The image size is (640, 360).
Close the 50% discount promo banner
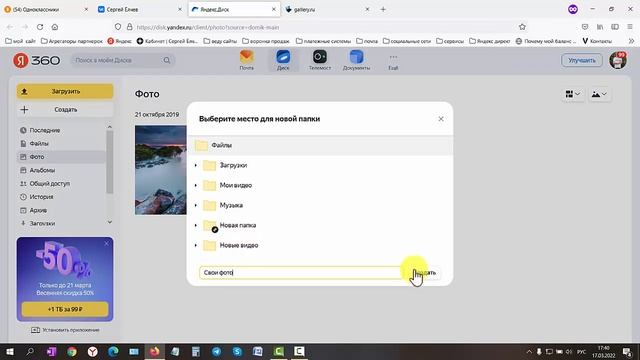(x=107, y=244)
